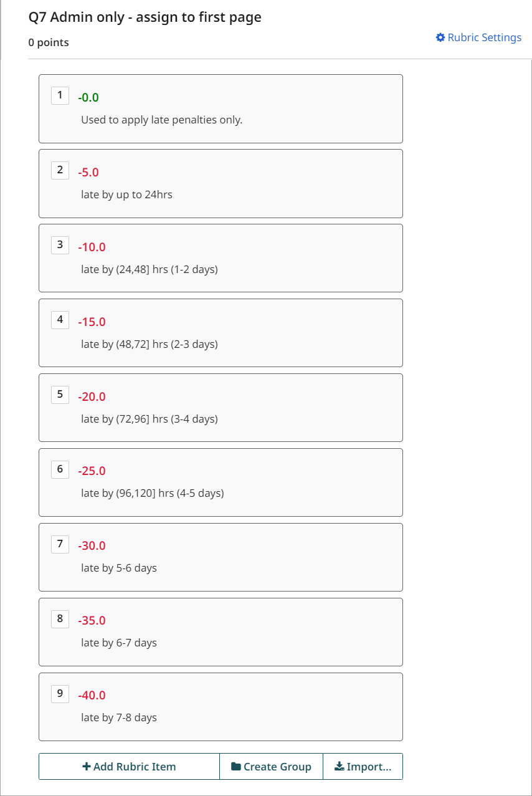Image resolution: width=532 pixels, height=796 pixels.
Task: Click the Add Rubric Item button
Action: coord(129,767)
